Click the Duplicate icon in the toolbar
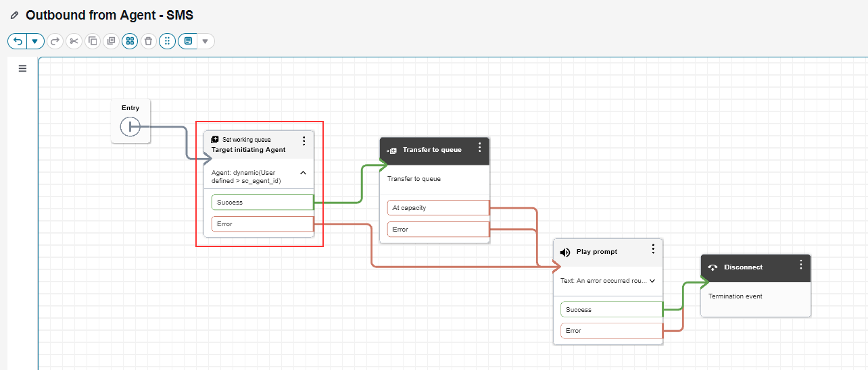Viewport: 868px width, 370px height. point(111,41)
